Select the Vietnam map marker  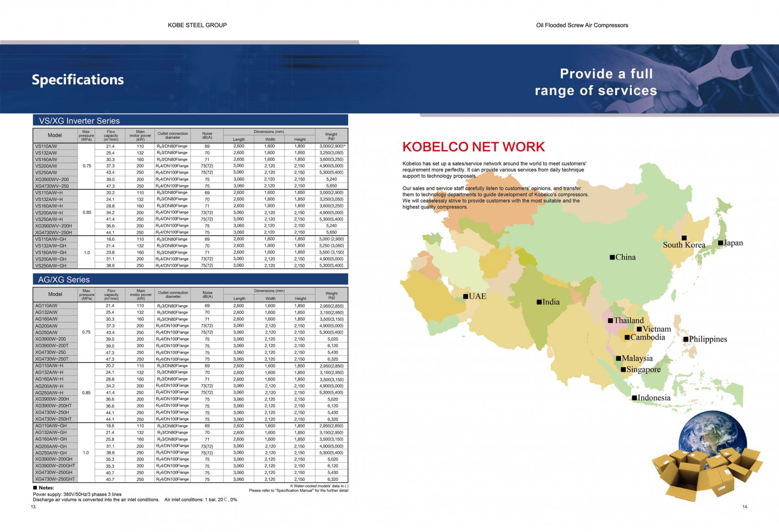click(x=639, y=329)
